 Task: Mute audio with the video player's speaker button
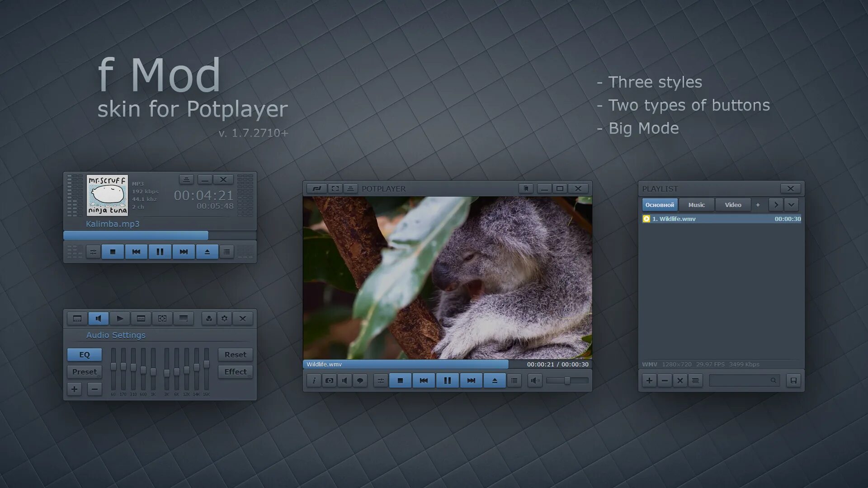[x=534, y=380]
